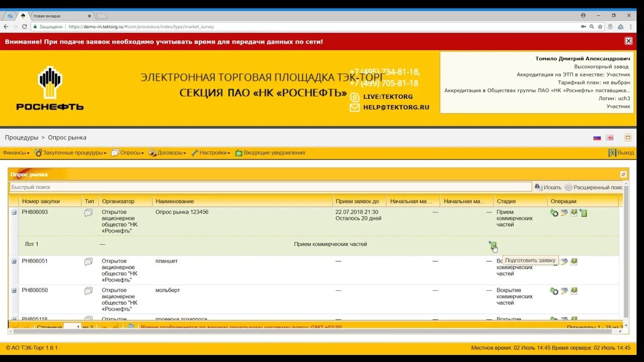Click procedure number РН806093

pos(35,212)
